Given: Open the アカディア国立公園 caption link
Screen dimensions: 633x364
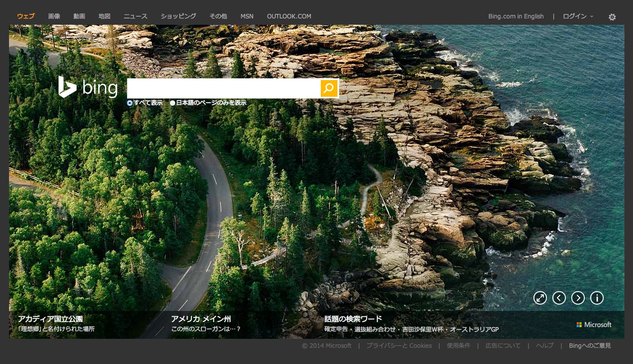Looking at the screenshot, I should 50,319.
